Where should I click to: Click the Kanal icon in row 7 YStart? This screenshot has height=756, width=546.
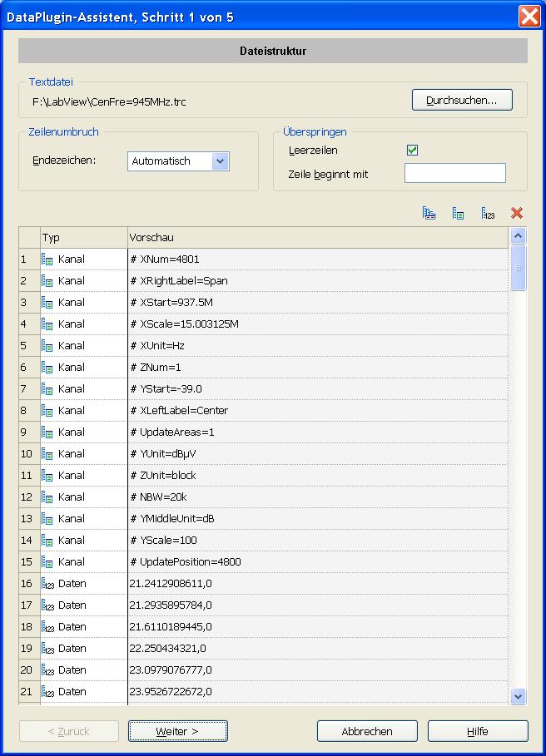47,389
